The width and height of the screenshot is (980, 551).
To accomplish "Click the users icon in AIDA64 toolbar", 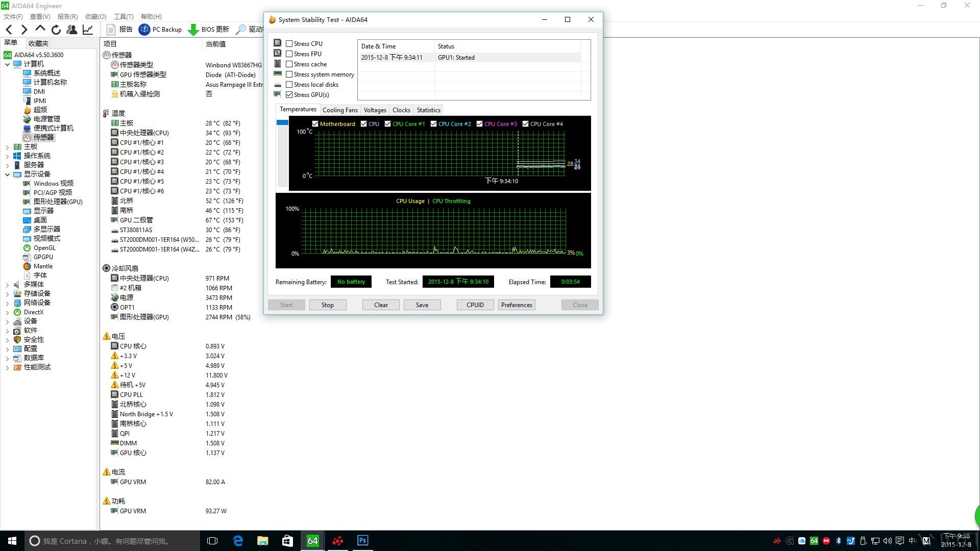I will [72, 30].
